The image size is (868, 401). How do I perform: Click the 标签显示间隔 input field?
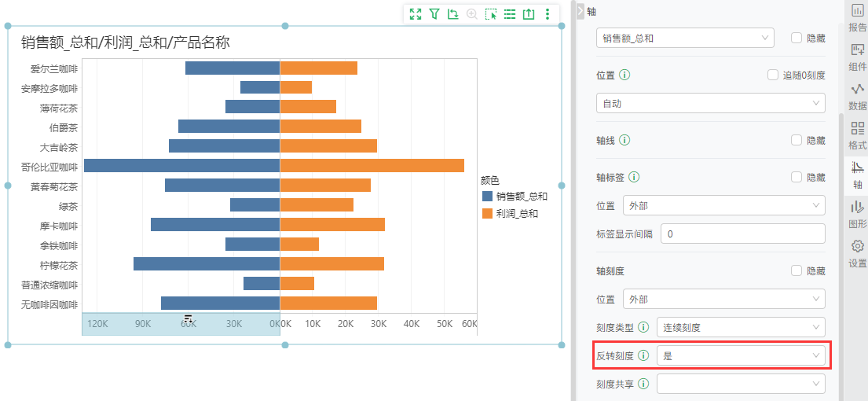(743, 234)
